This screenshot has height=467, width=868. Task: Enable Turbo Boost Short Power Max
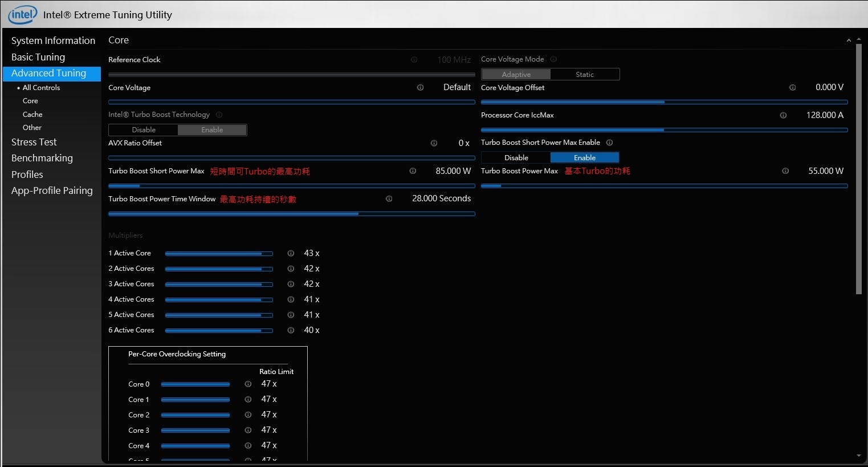(585, 158)
